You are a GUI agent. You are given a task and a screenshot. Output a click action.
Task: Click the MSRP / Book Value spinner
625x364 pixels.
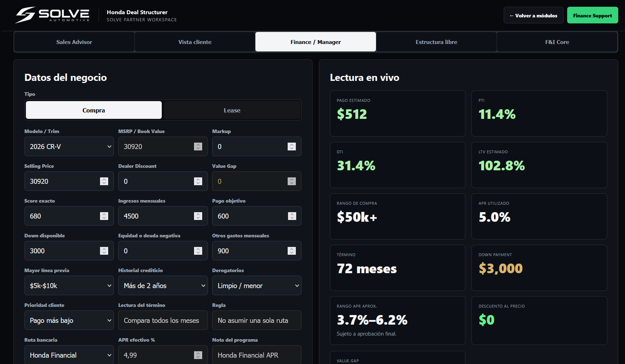(198, 147)
